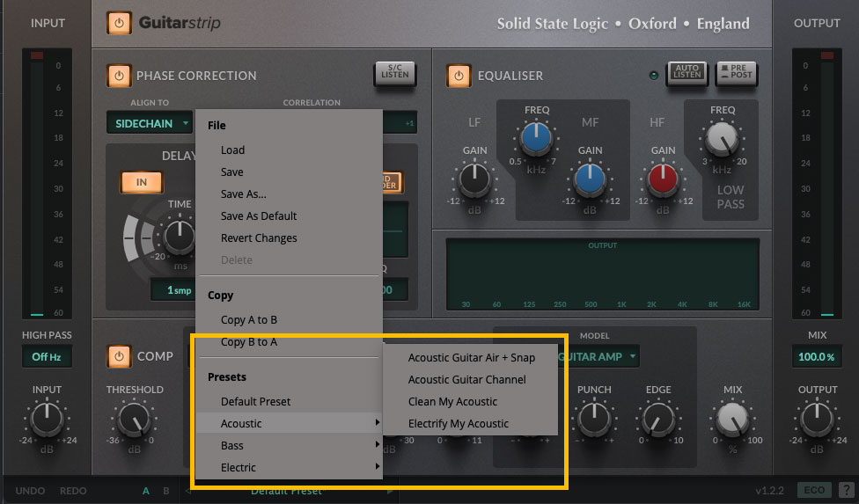This screenshot has width=859, height=504.
Task: Click the blue MF Freq knob
Action: pyautogui.click(x=536, y=138)
